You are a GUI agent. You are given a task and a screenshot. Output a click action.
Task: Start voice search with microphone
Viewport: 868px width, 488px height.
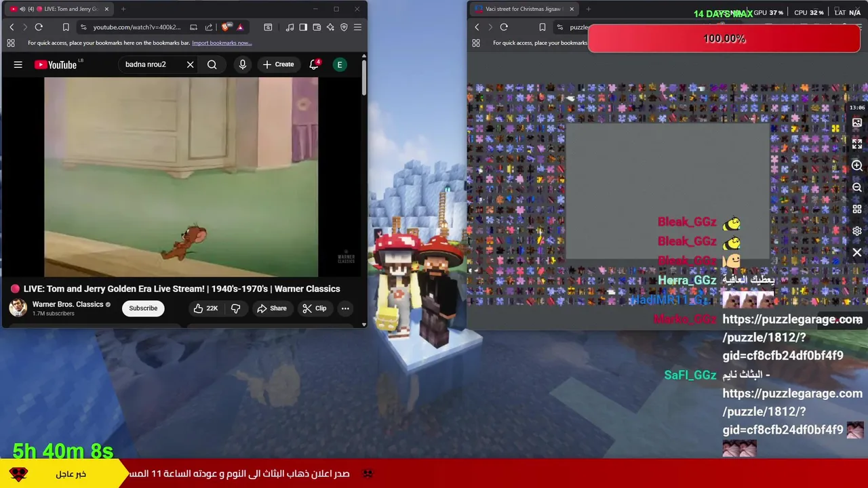click(x=242, y=64)
